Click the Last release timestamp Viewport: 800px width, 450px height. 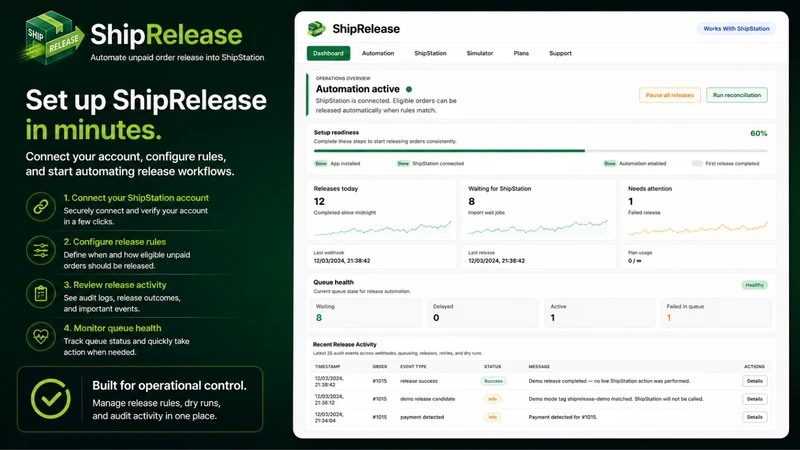point(496,261)
